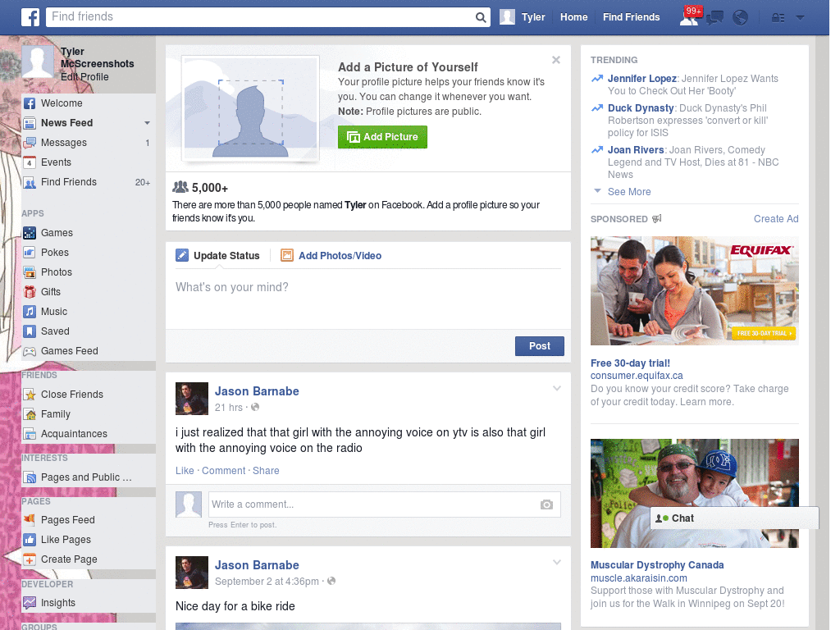This screenshot has width=840, height=630.
Task: Open the Photos icon in sidebar
Action: pos(30,272)
